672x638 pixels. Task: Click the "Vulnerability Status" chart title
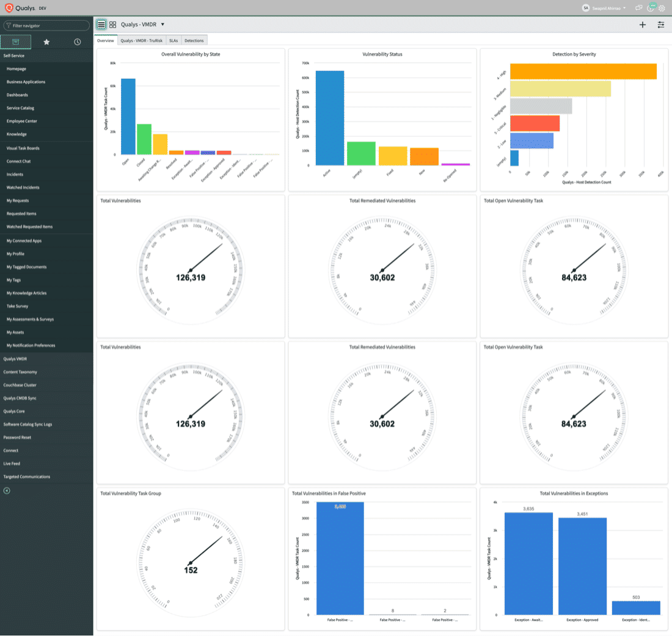[382, 54]
